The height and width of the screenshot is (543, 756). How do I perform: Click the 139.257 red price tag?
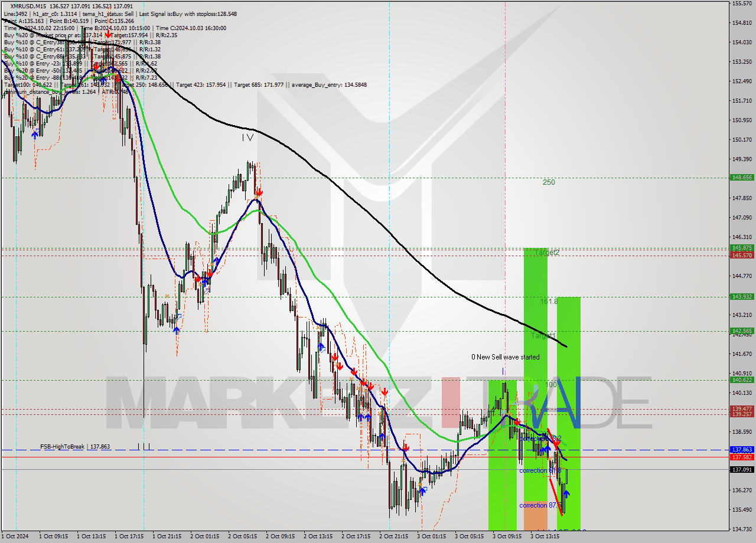pyautogui.click(x=742, y=414)
